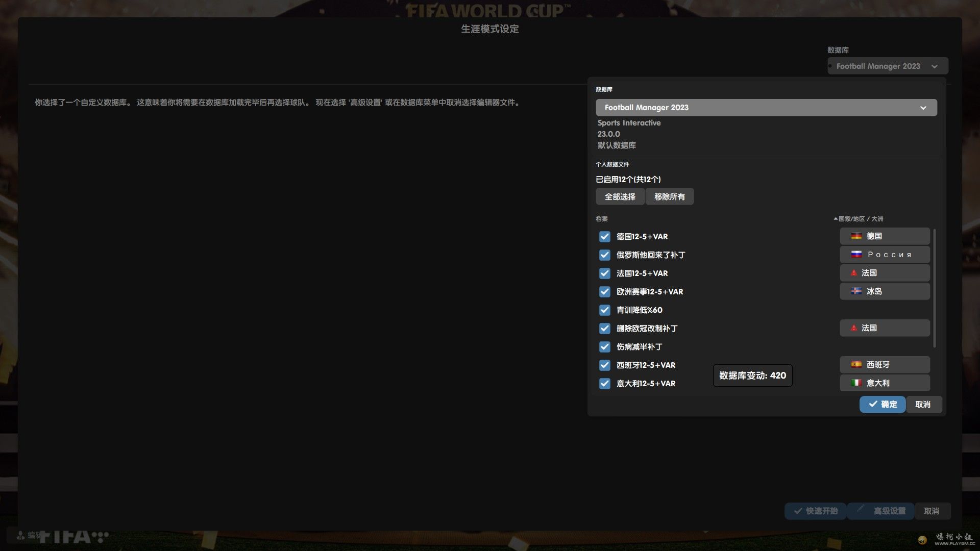Image resolution: width=980 pixels, height=551 pixels.
Task: Click the 个人数据文件 section label
Action: pyautogui.click(x=612, y=164)
